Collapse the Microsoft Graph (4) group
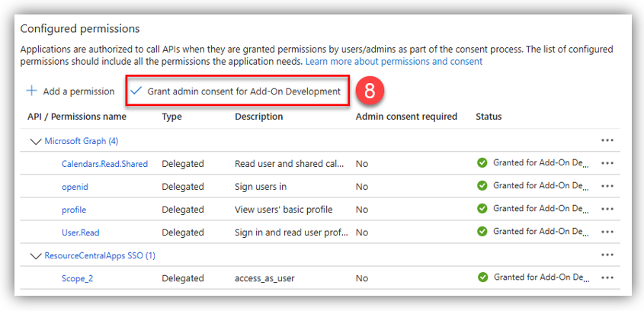644x311 pixels. [35, 141]
